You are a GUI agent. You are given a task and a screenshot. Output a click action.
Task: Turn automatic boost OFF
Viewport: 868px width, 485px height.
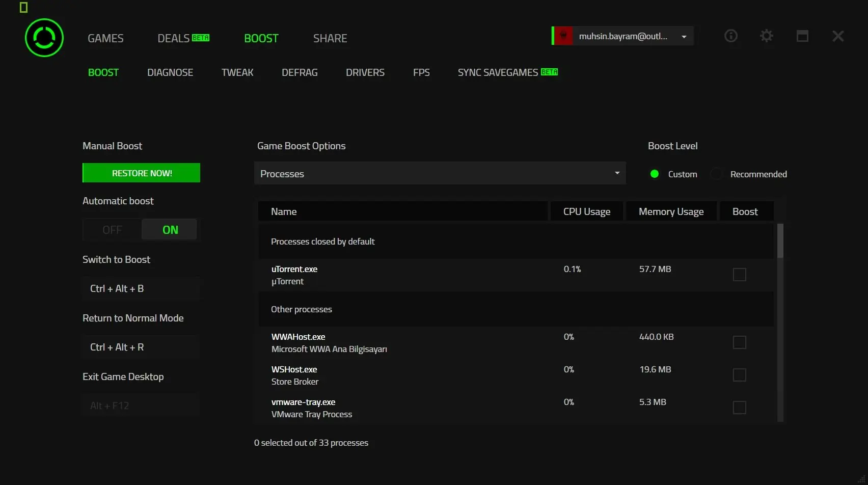112,230
